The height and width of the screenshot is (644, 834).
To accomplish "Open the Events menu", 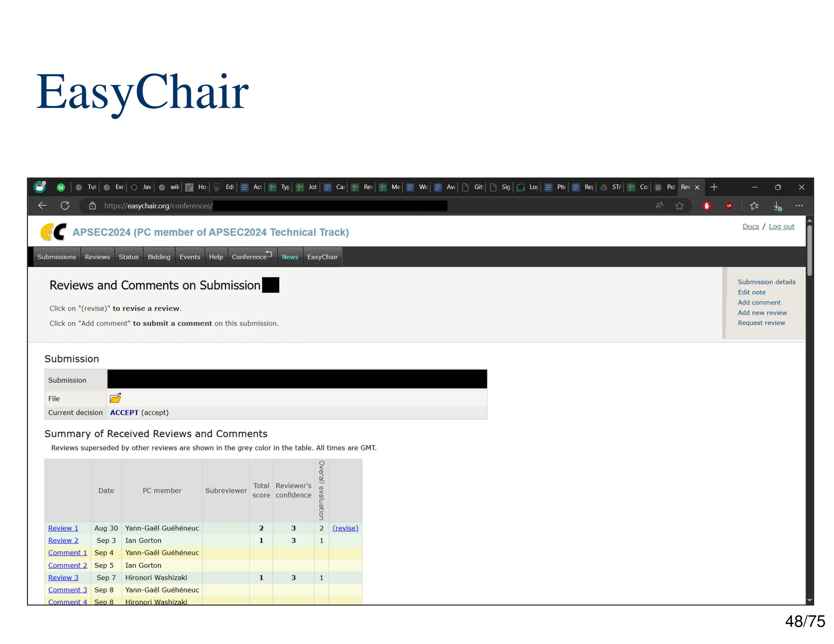I will [190, 257].
